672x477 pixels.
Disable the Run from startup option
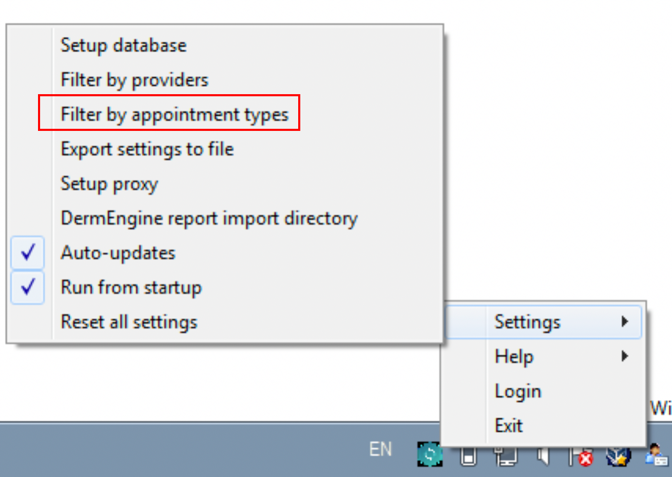(x=29, y=288)
